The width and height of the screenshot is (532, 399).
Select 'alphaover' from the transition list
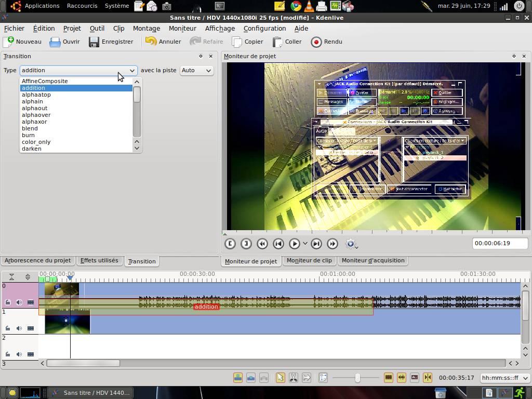coord(36,115)
